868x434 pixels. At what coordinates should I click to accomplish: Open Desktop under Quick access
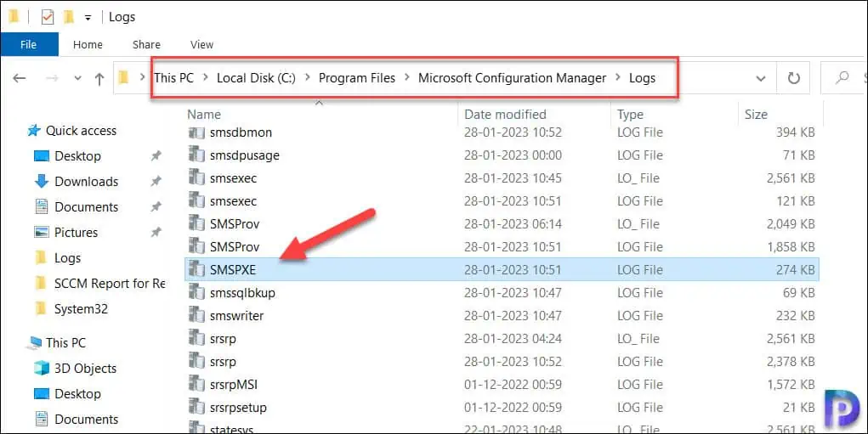click(x=77, y=156)
